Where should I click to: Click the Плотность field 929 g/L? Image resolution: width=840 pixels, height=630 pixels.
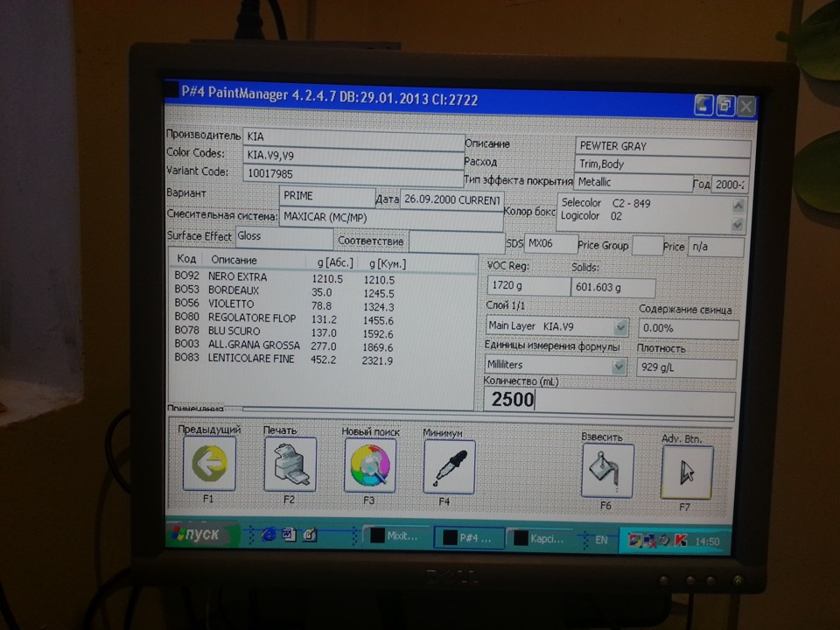pyautogui.click(x=686, y=368)
